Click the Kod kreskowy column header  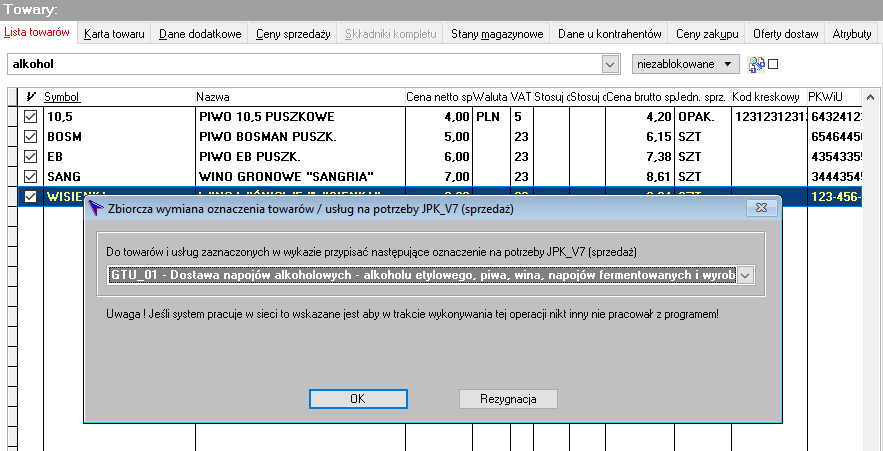pyautogui.click(x=769, y=97)
